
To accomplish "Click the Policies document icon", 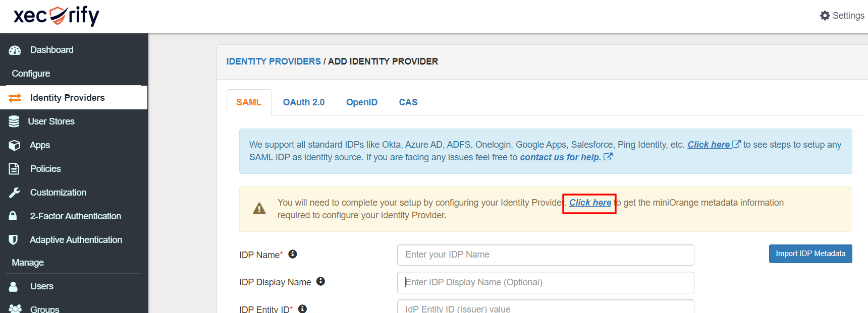I will (14, 169).
